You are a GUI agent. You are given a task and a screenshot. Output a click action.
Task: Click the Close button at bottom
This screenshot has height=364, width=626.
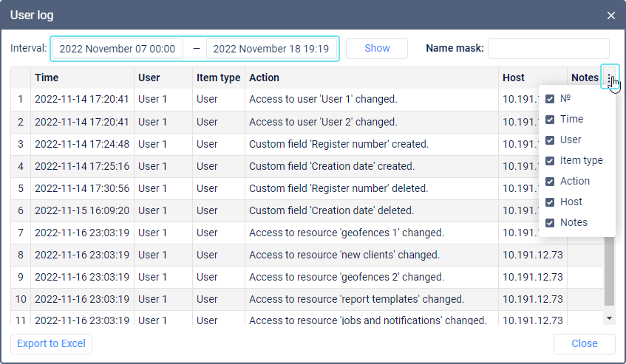pos(584,343)
